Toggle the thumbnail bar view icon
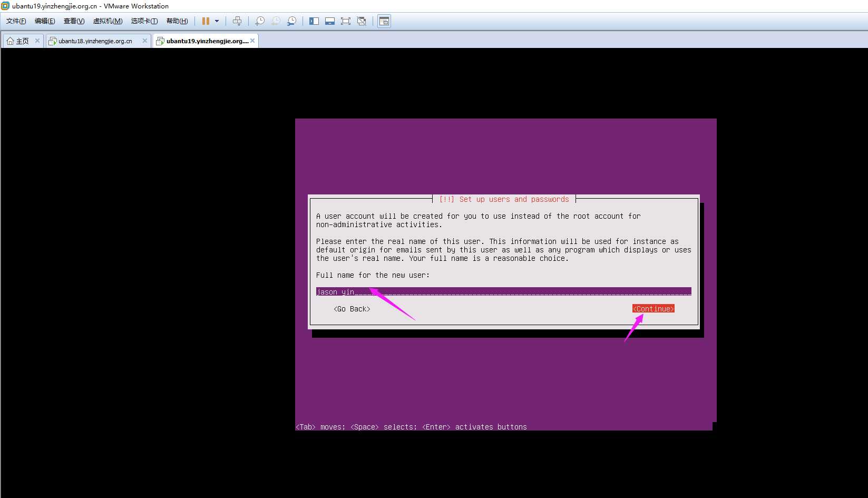868x498 pixels. click(x=330, y=21)
